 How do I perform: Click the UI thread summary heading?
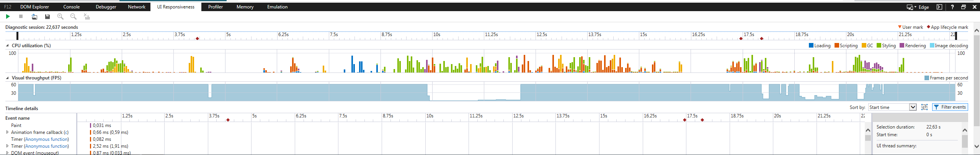[x=897, y=146]
